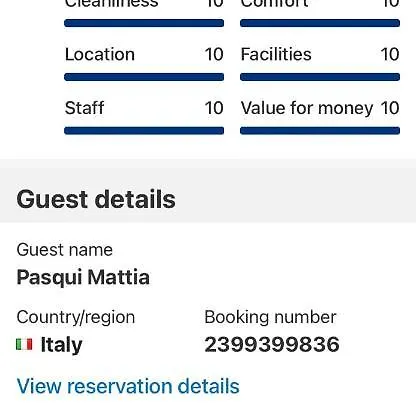Click the Comfort score bar
416x420 pixels.
[x=320, y=23]
